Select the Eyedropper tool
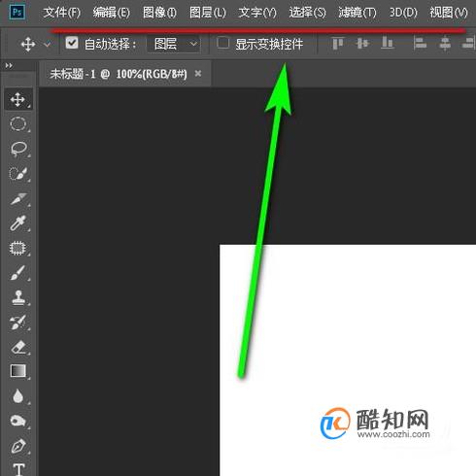The image size is (476, 476). pyautogui.click(x=18, y=223)
